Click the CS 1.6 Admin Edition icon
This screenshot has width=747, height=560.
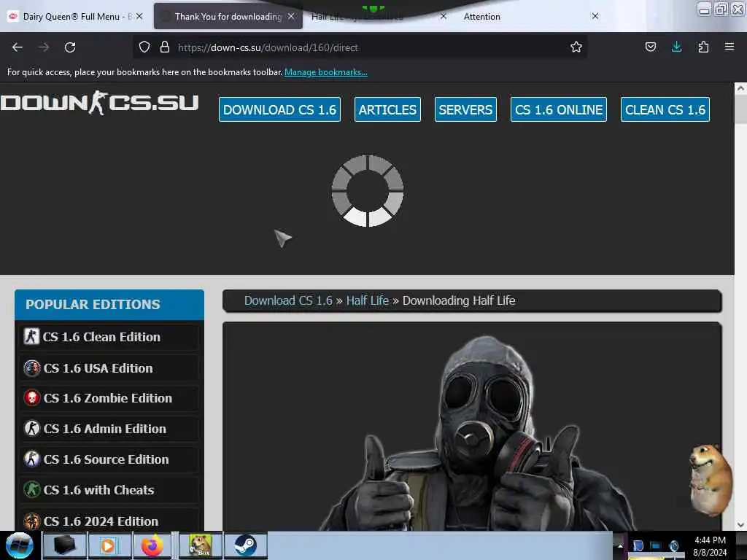32,429
